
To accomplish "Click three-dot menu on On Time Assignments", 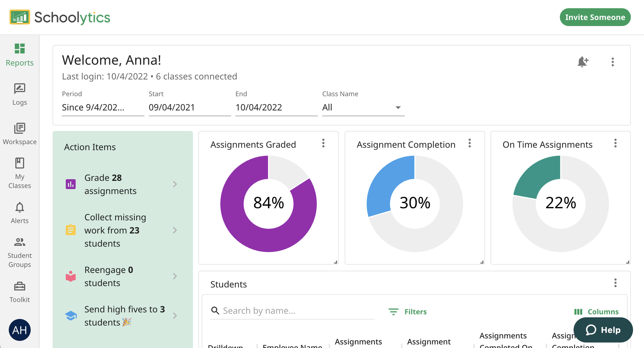I will [615, 144].
